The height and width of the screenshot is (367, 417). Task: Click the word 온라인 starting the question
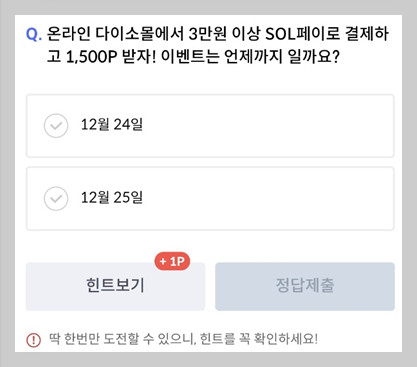click(68, 34)
